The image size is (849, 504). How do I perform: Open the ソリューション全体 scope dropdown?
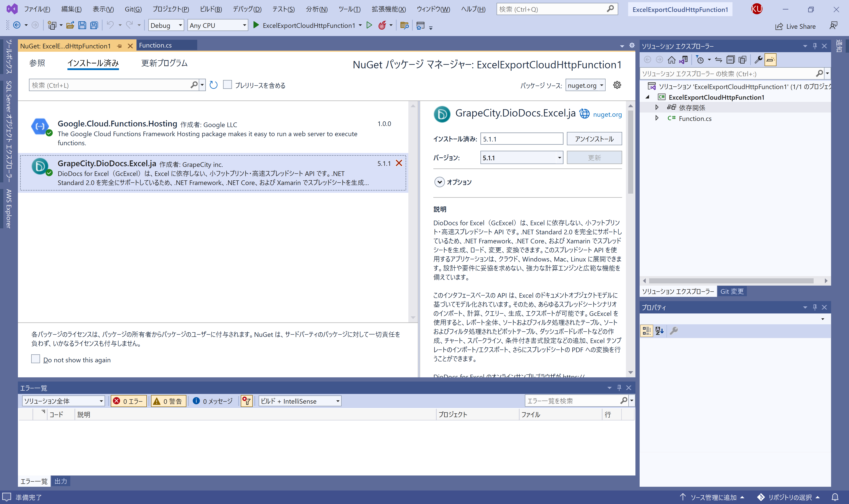[63, 401]
